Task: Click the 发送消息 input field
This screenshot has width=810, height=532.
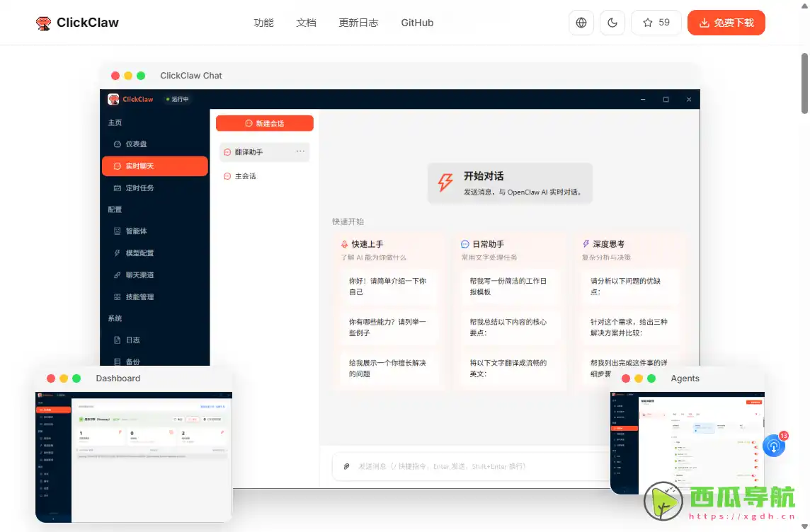Action: pos(471,466)
